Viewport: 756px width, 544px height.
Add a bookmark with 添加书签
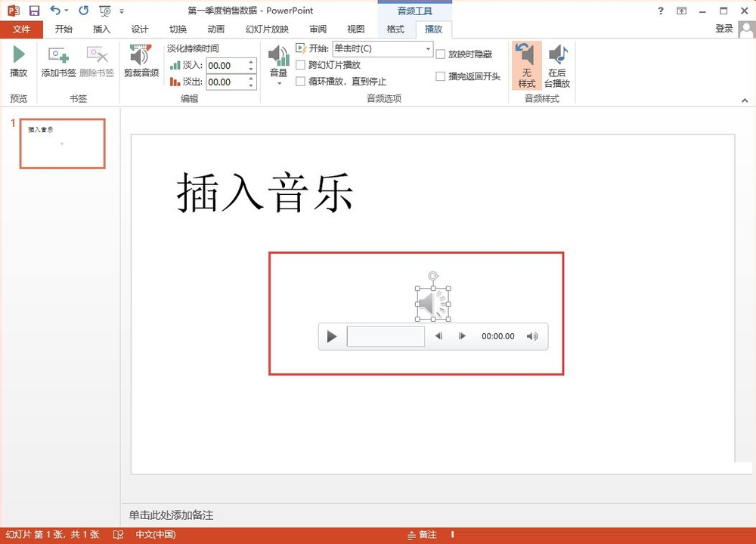pyautogui.click(x=58, y=61)
